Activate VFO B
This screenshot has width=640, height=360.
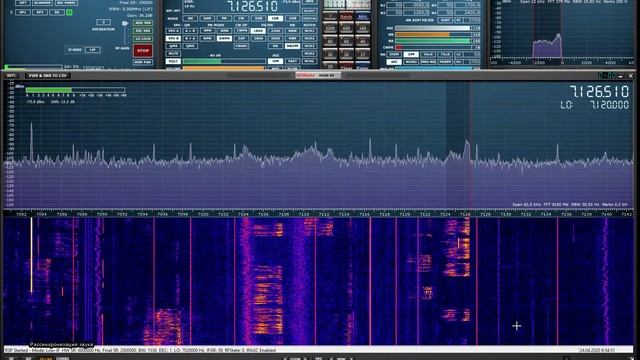coord(173,38)
